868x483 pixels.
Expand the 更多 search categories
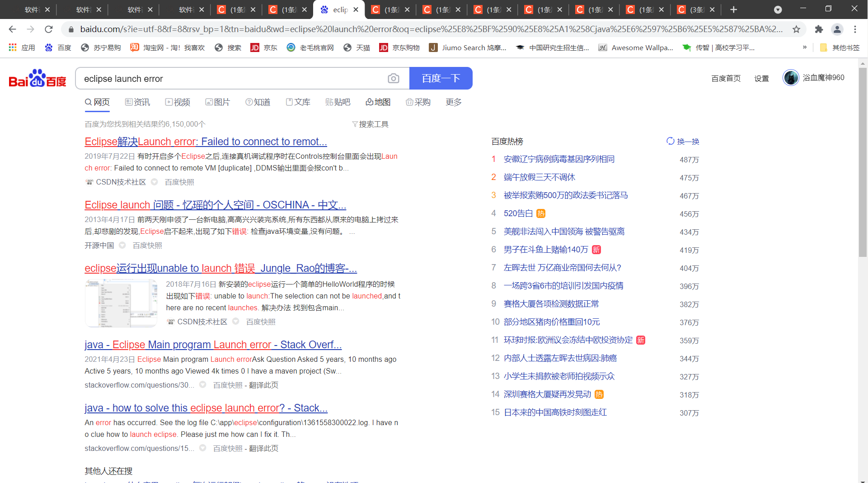453,102
